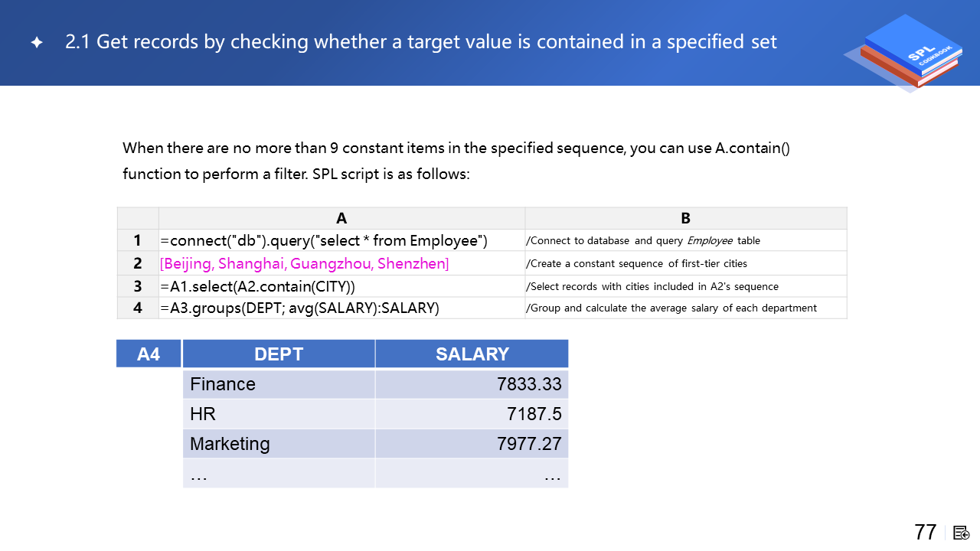
Task: Click the star bullet before the slide title
Action: 37,43
